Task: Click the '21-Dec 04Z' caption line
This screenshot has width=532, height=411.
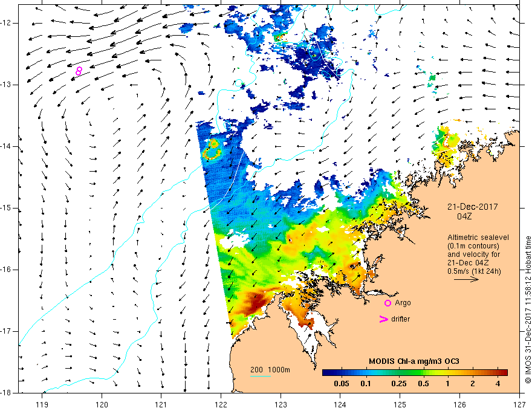Action: point(469,263)
